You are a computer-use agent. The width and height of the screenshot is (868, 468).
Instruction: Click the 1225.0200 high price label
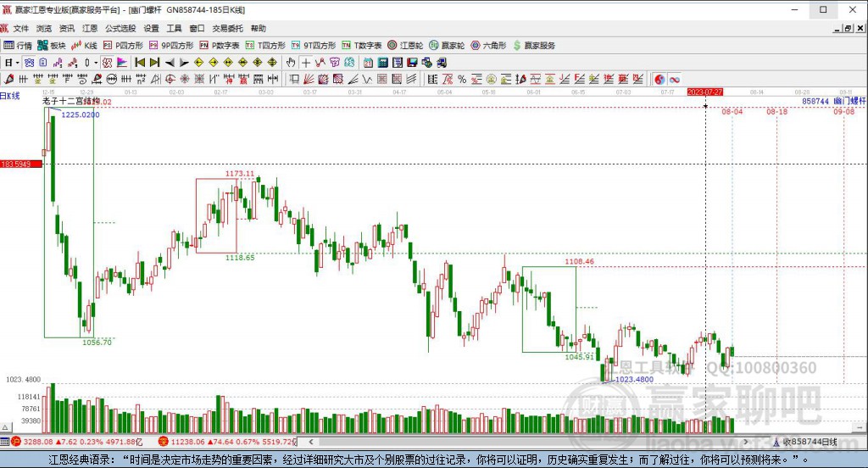pyautogui.click(x=81, y=114)
